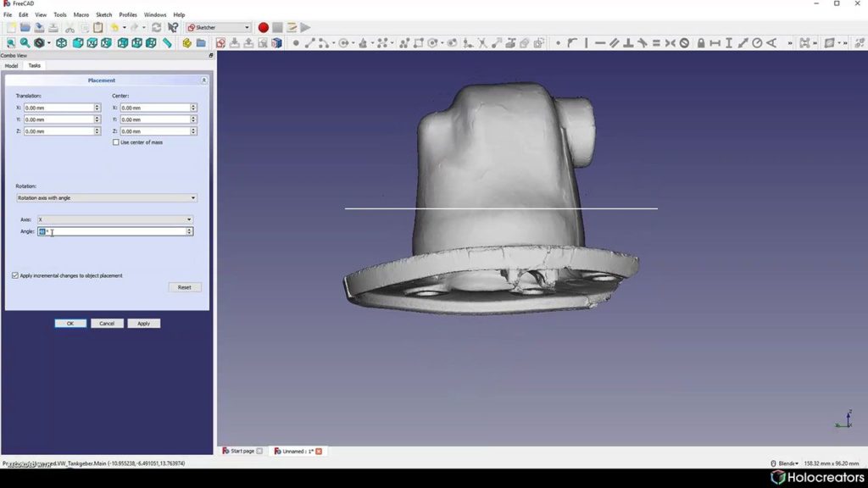Viewport: 868px width, 488px height.
Task: Click the scissors Cut icon
Action: (70, 28)
